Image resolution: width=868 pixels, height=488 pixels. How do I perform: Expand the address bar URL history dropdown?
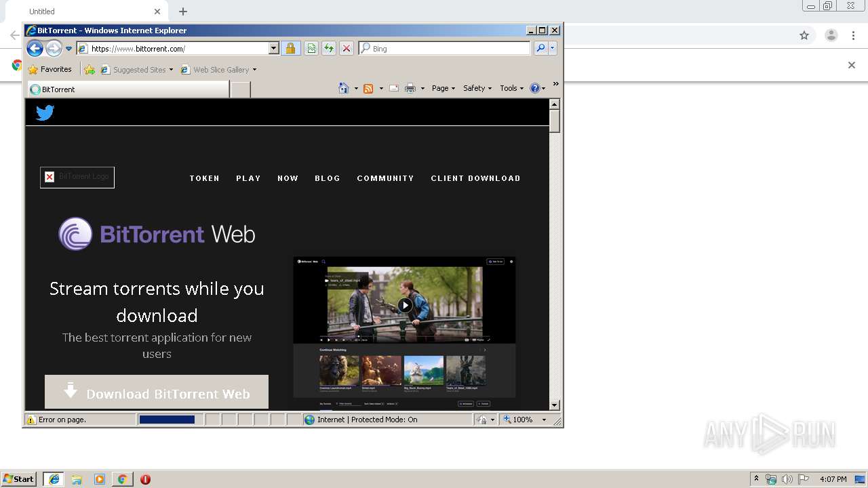(274, 48)
